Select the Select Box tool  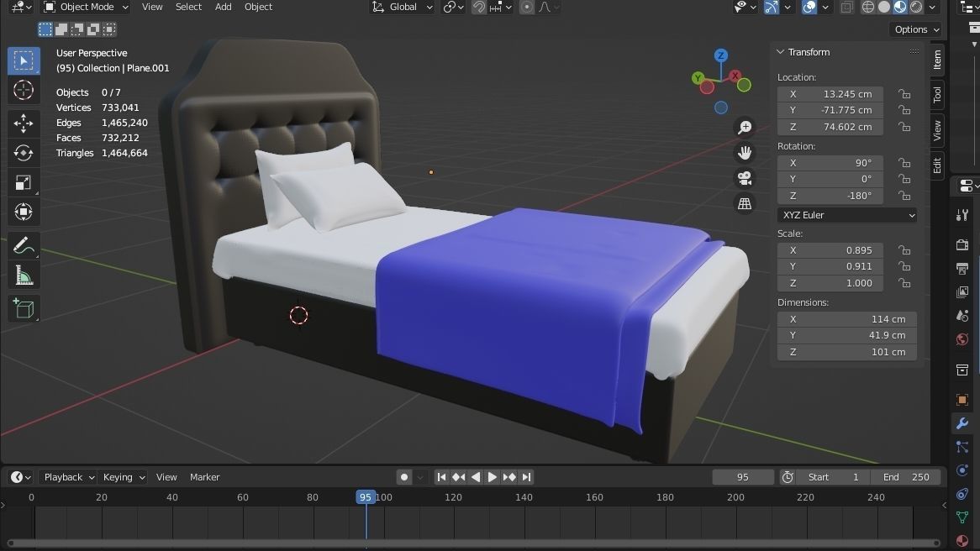tap(24, 60)
